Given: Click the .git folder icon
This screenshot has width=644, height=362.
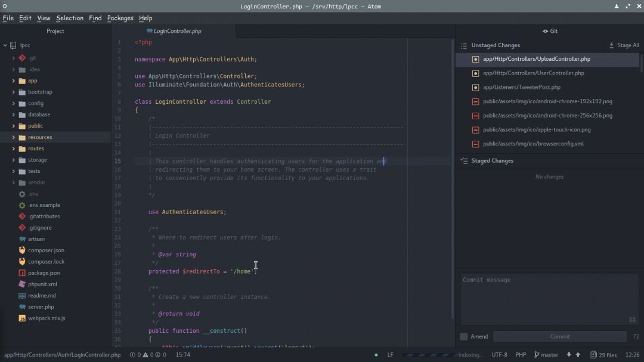Looking at the screenshot, I should (22, 58).
